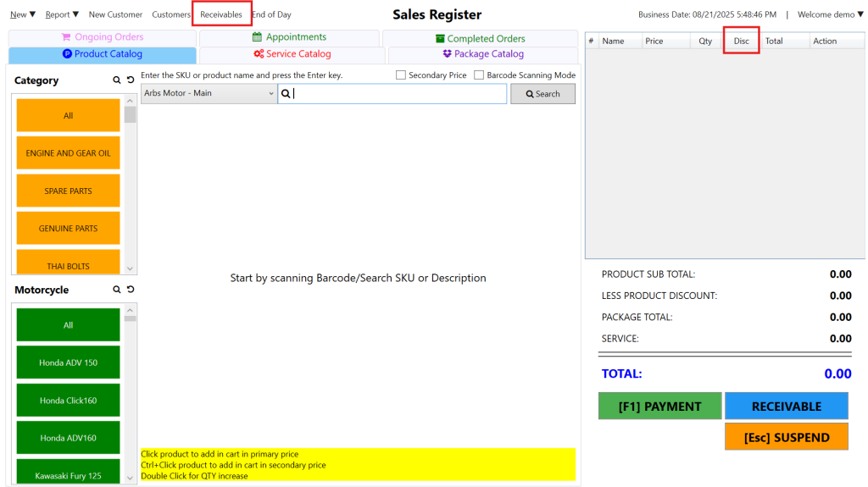Click the gears icon on Service Catalog
The height and width of the screenshot is (487, 868).
(259, 54)
